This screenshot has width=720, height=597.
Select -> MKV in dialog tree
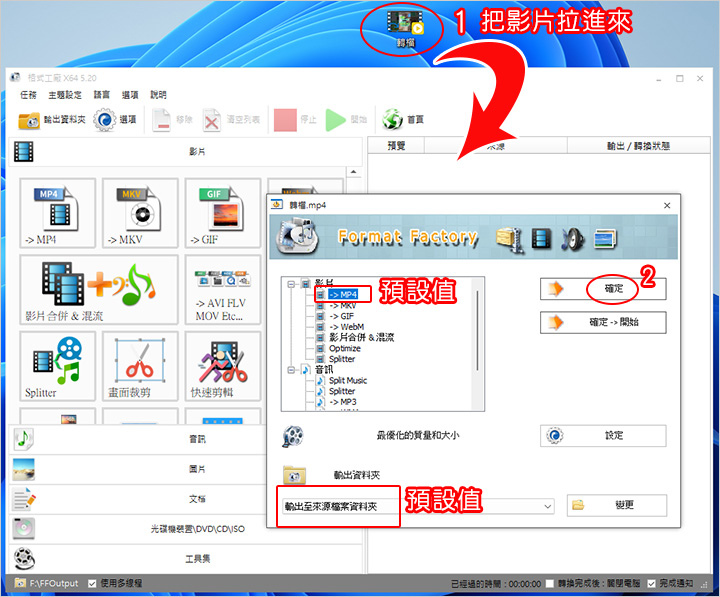coord(343,305)
